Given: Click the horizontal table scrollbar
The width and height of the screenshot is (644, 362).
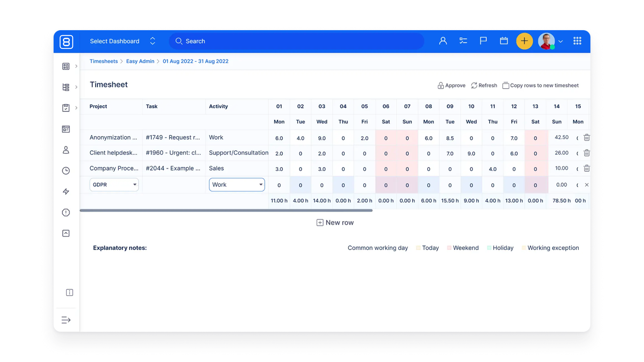Looking at the screenshot, I should (x=226, y=210).
